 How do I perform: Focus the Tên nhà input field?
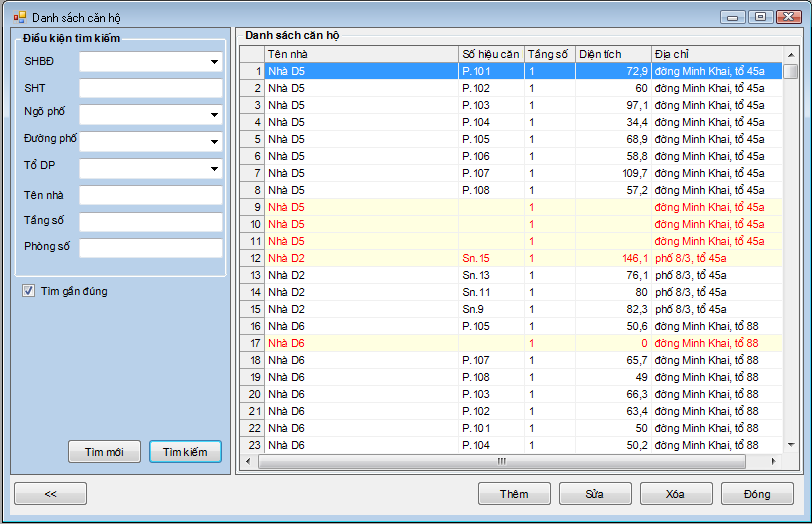click(x=150, y=195)
